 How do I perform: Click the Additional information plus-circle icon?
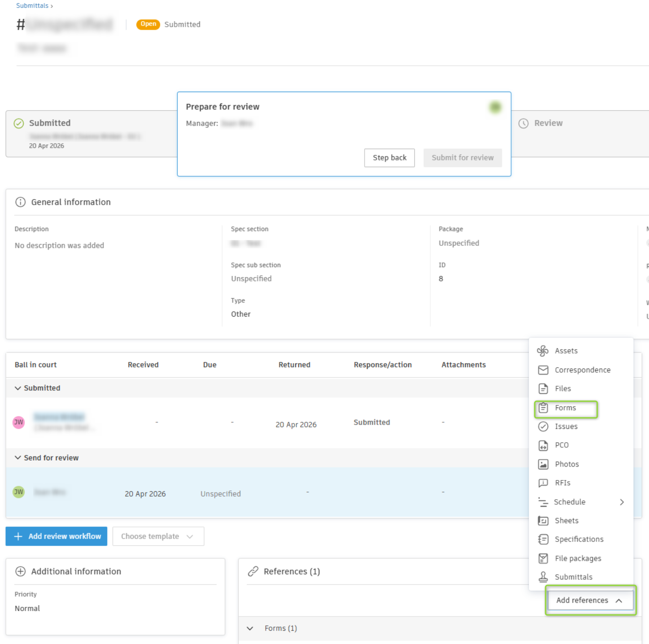[21, 571]
